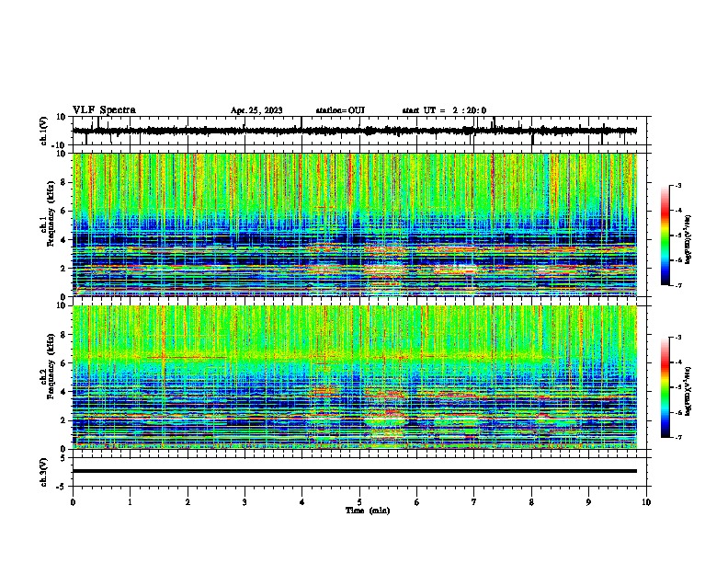Click the "7" tick on the time axis

(474, 502)
